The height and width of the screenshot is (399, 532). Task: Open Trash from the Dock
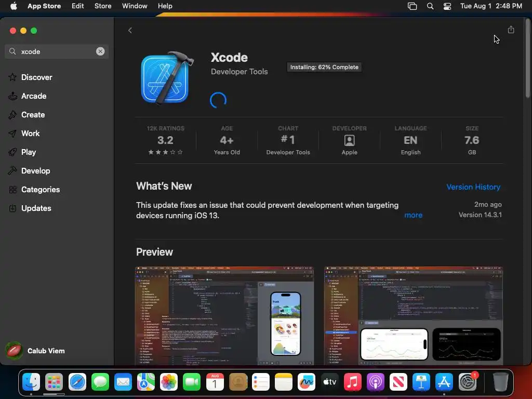[x=500, y=382]
